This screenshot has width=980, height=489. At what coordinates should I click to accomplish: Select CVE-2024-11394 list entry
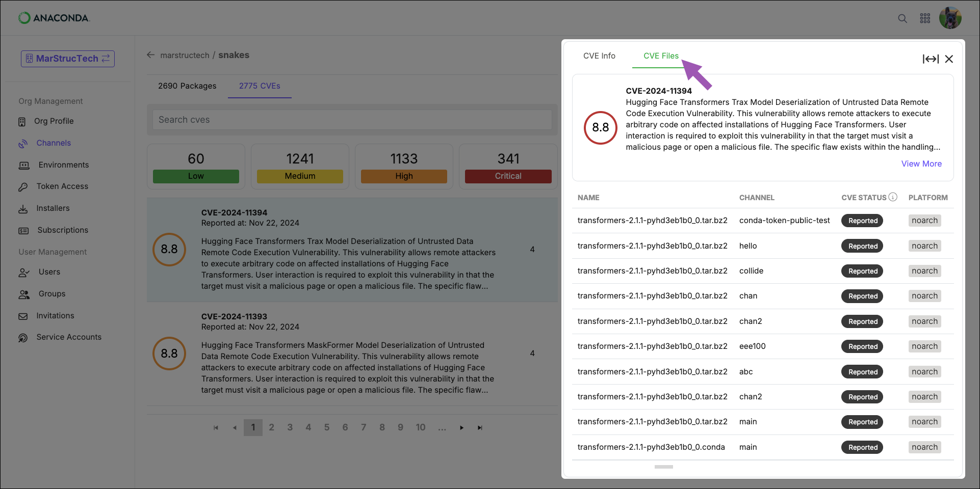(352, 250)
